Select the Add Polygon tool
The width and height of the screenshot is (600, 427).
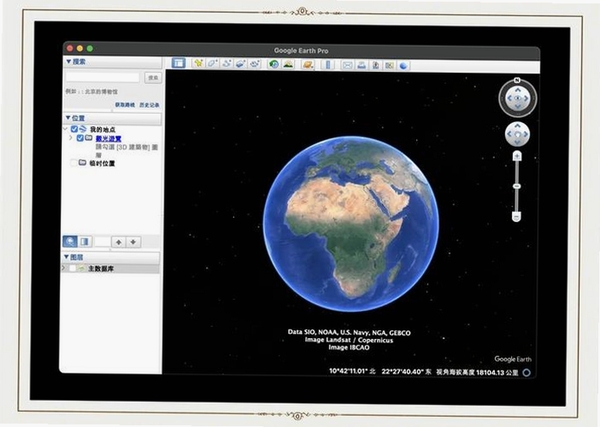pyautogui.click(x=212, y=63)
